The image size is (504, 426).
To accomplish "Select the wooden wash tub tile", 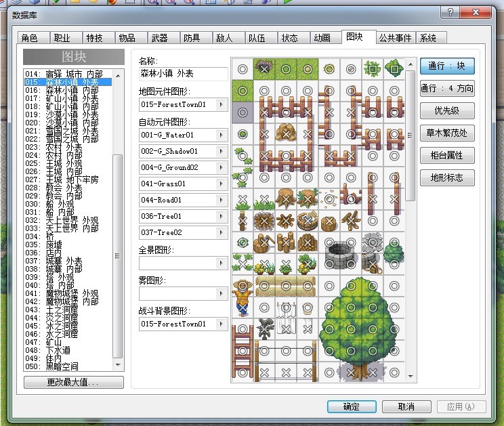I will click(x=308, y=221).
